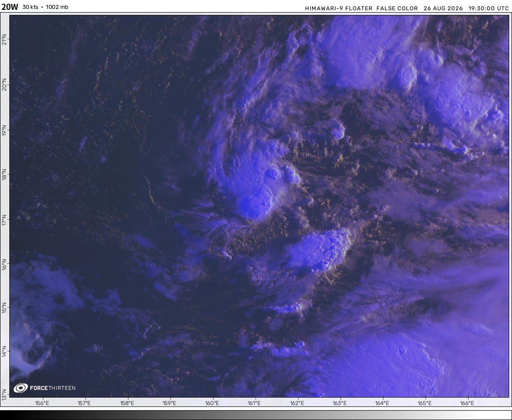Select the 30 kts wind speed value
The image size is (512, 420).
tap(30, 7)
